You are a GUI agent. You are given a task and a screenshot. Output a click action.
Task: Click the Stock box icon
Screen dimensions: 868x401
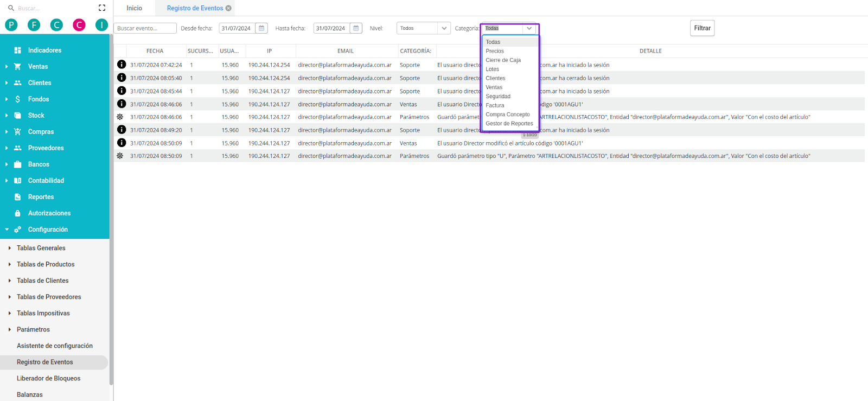[x=17, y=115]
